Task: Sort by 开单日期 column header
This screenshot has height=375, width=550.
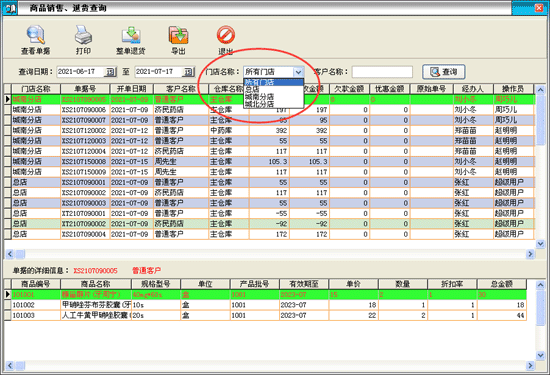Action: [132, 89]
